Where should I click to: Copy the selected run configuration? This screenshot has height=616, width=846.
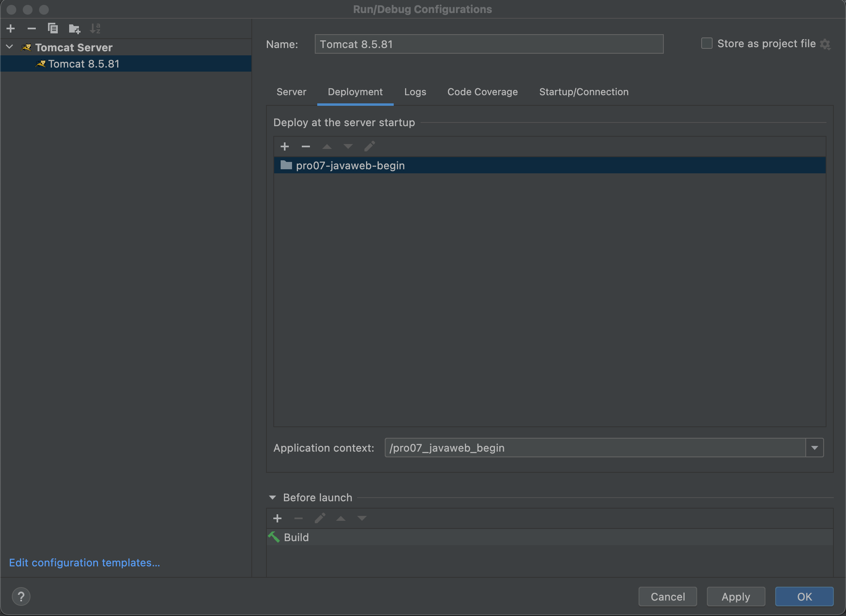(x=53, y=28)
